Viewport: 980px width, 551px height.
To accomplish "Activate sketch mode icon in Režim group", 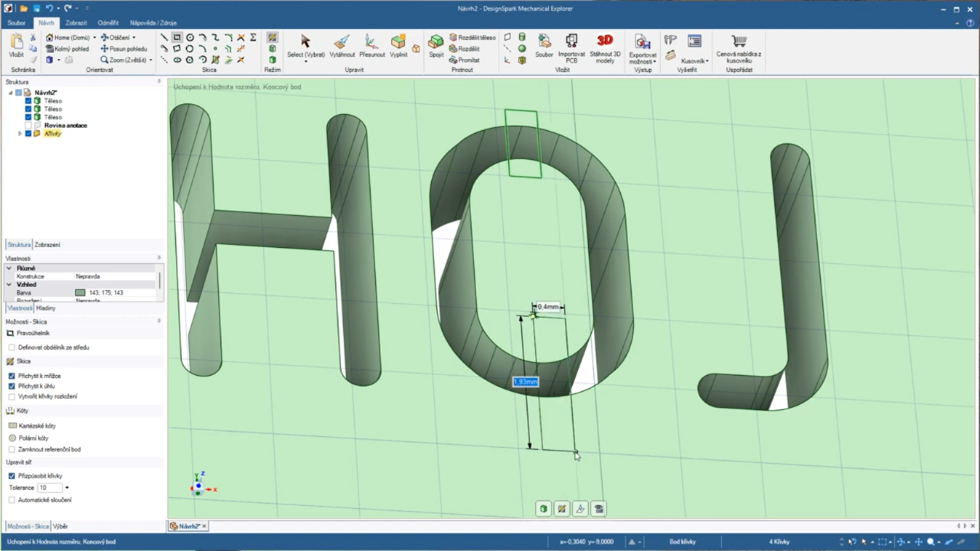I will pos(273,37).
